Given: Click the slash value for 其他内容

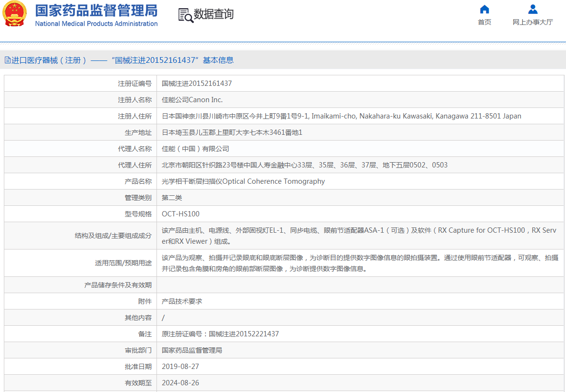Looking at the screenshot, I should (163, 318).
